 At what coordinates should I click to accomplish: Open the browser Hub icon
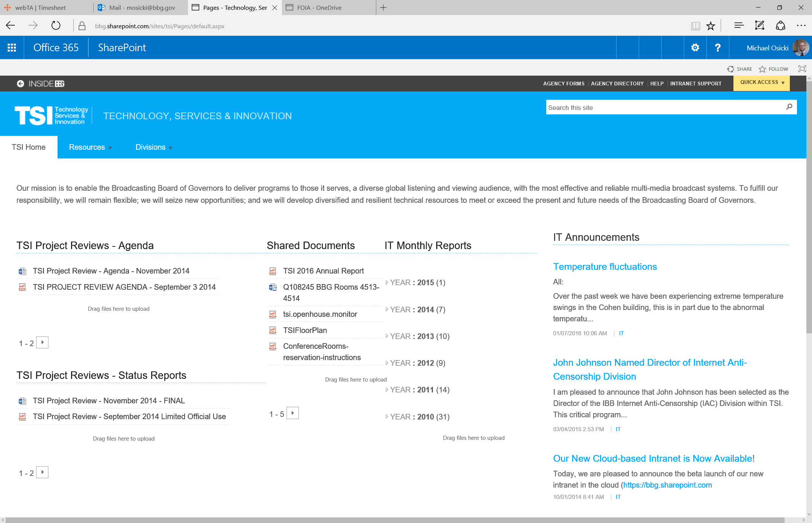pos(739,26)
